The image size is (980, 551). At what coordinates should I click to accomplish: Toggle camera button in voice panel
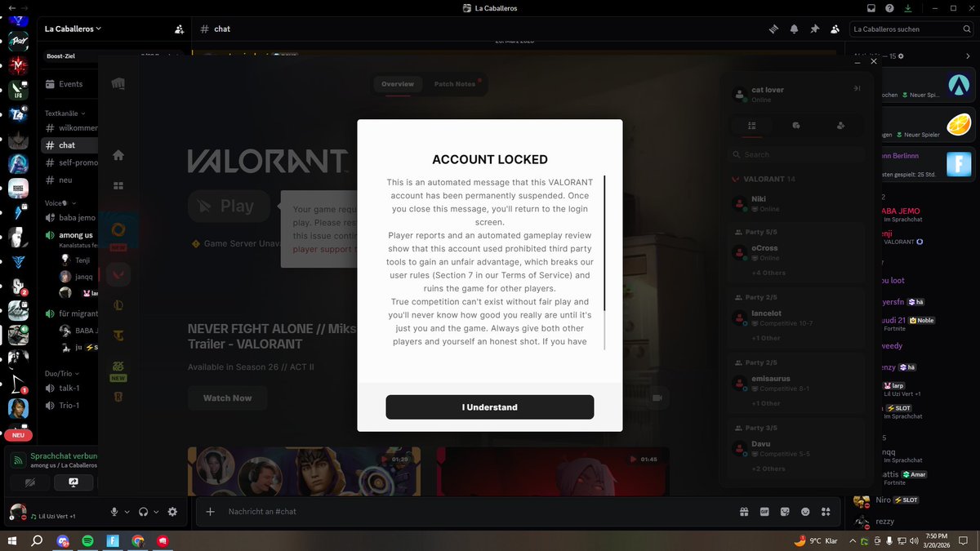click(30, 482)
